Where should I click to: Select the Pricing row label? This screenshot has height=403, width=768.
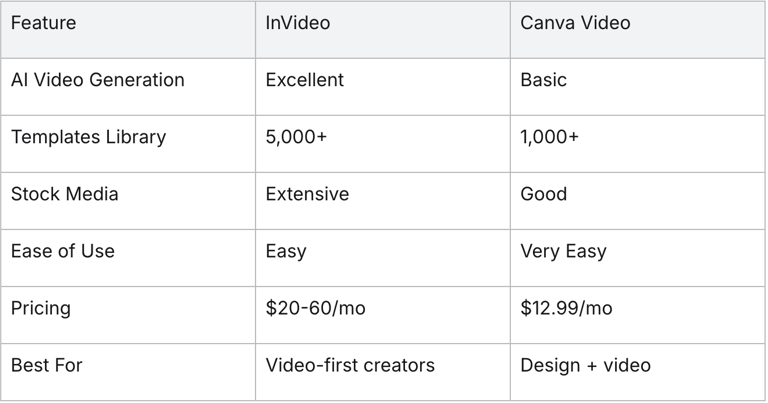(x=40, y=308)
